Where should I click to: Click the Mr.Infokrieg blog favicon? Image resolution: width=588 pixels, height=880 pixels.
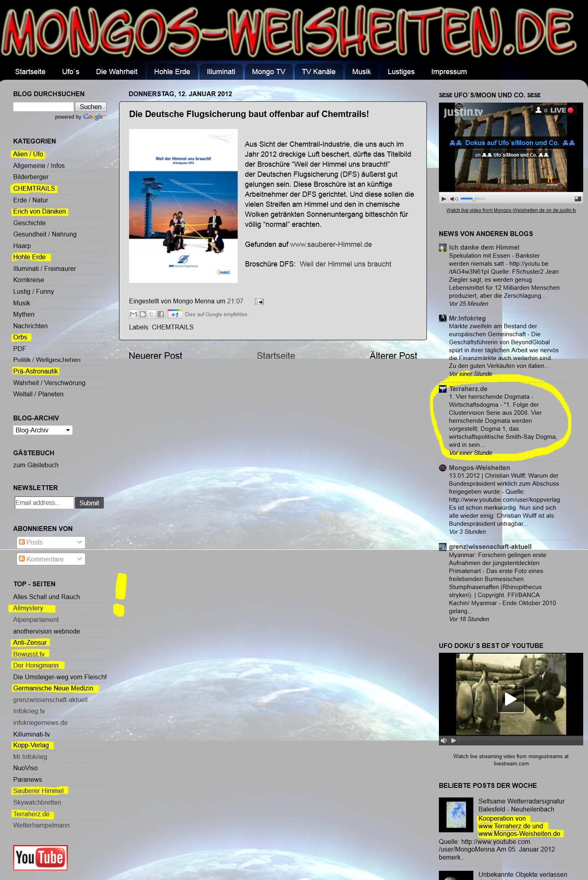(x=443, y=318)
